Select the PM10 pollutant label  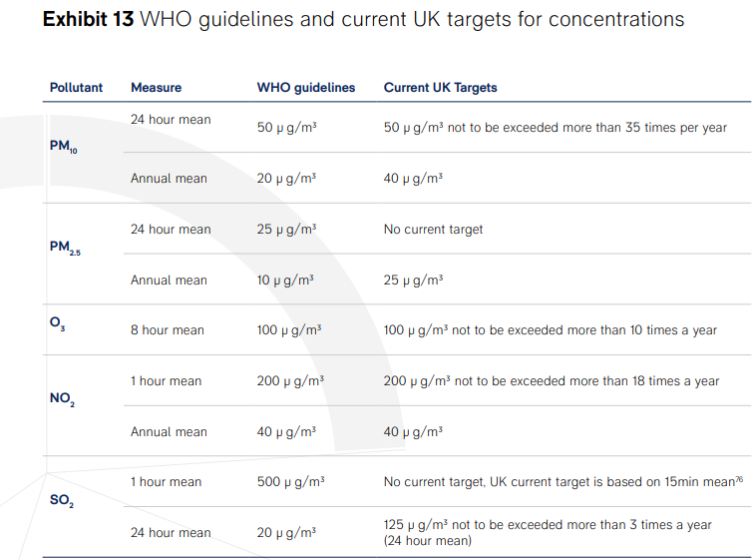63,147
